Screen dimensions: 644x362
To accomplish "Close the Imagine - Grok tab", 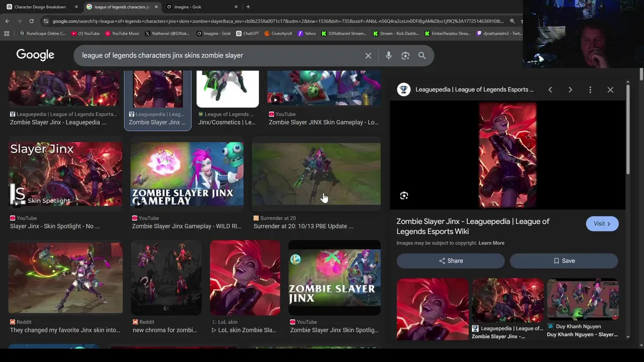I will point(236,7).
